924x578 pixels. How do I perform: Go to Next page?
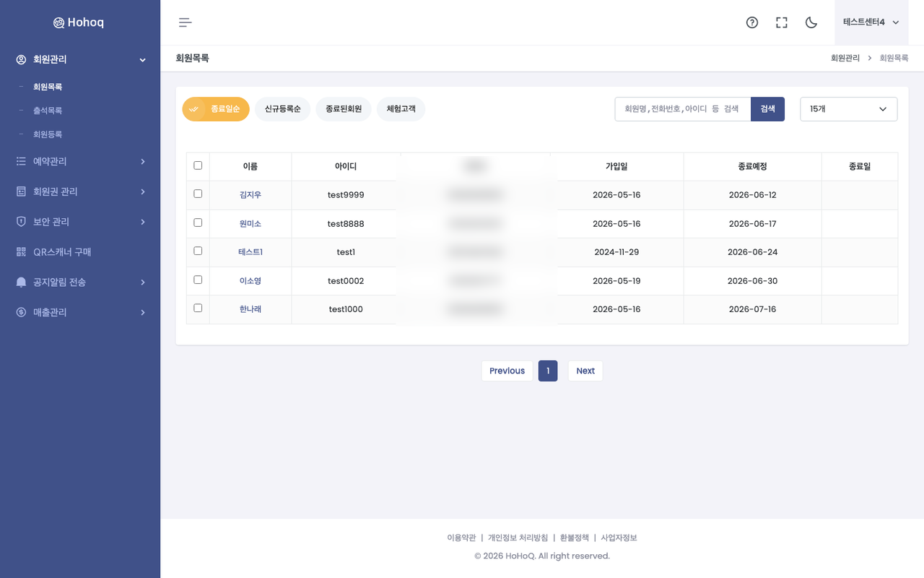pos(585,371)
